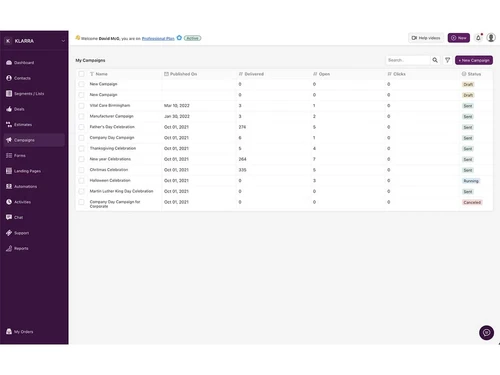Click the Forms list icon

click(x=9, y=155)
